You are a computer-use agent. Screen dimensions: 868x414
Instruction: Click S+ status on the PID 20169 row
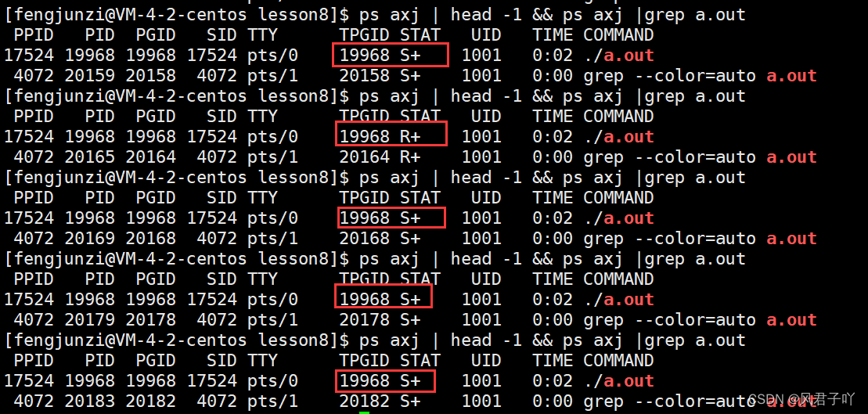410,239
